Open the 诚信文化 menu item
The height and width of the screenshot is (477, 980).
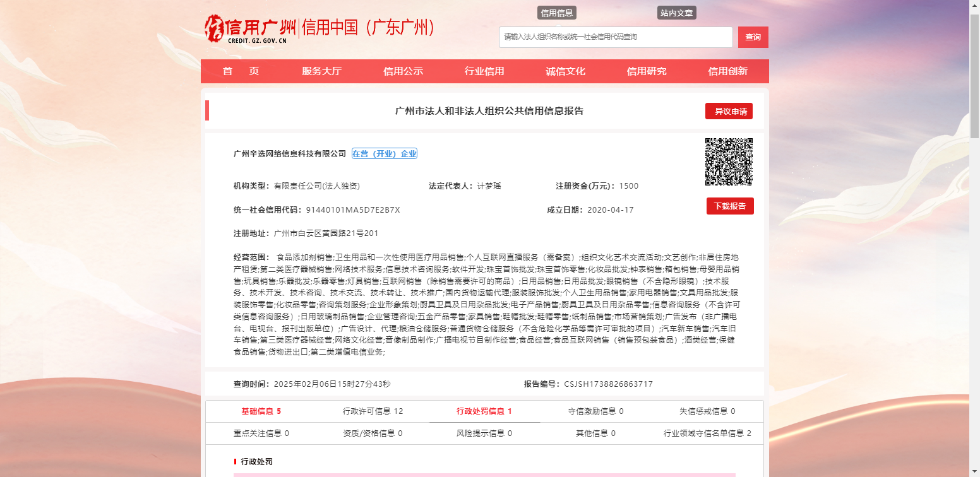point(566,71)
